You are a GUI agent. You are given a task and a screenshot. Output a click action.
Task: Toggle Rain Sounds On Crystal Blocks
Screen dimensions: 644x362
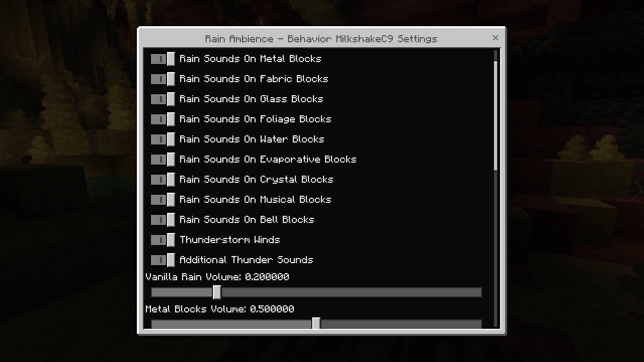click(x=163, y=180)
